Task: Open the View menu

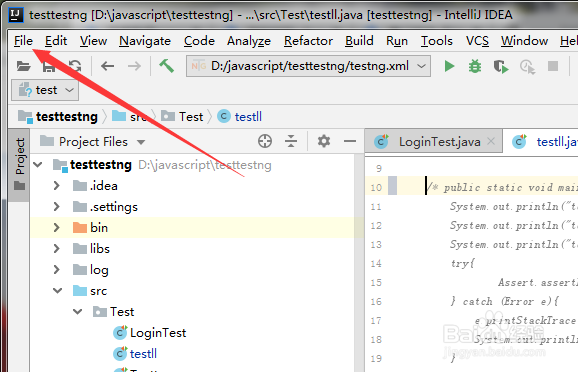Action: [94, 41]
